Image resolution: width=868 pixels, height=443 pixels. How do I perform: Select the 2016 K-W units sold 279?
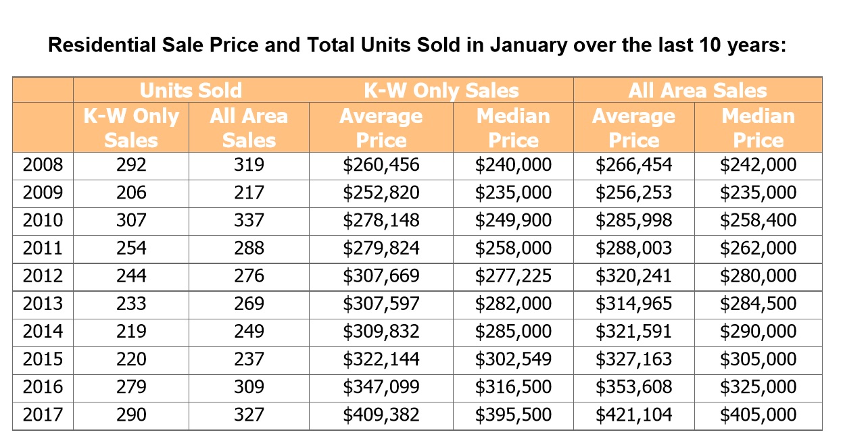tap(131, 388)
